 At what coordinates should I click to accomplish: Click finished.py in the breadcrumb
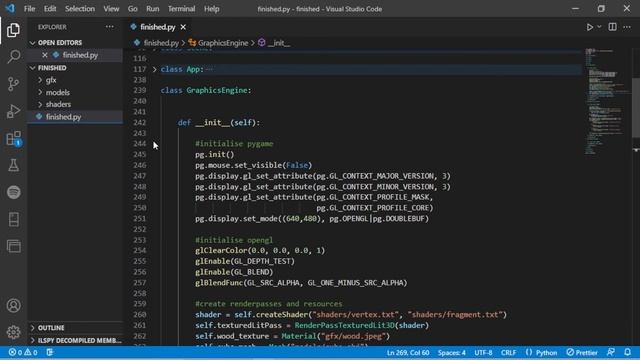pyautogui.click(x=161, y=43)
